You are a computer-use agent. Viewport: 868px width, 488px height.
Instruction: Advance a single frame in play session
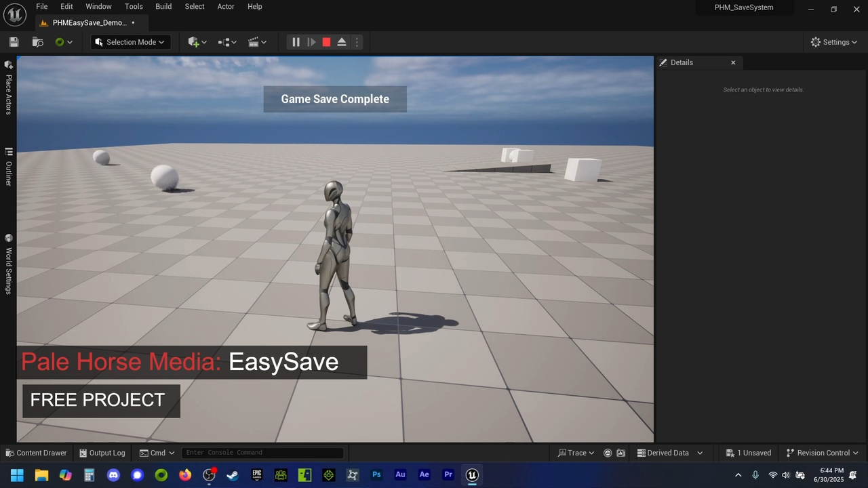(x=311, y=42)
